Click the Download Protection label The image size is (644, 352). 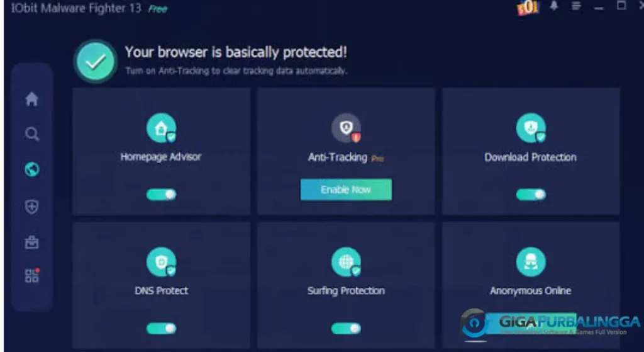(530, 157)
